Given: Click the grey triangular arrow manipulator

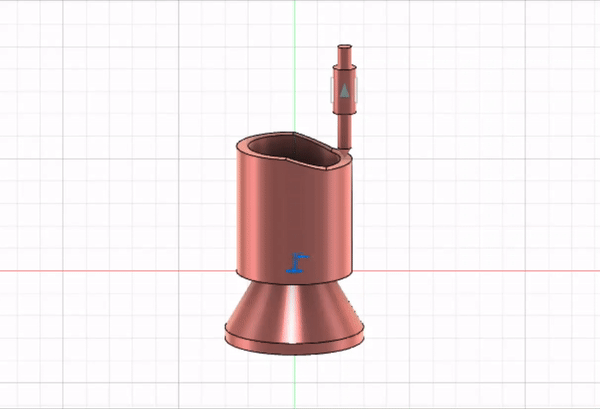Looking at the screenshot, I should click(x=344, y=90).
